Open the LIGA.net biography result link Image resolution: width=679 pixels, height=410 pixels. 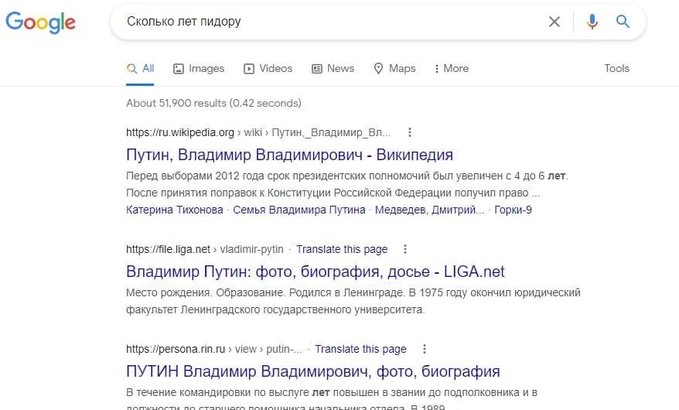315,272
